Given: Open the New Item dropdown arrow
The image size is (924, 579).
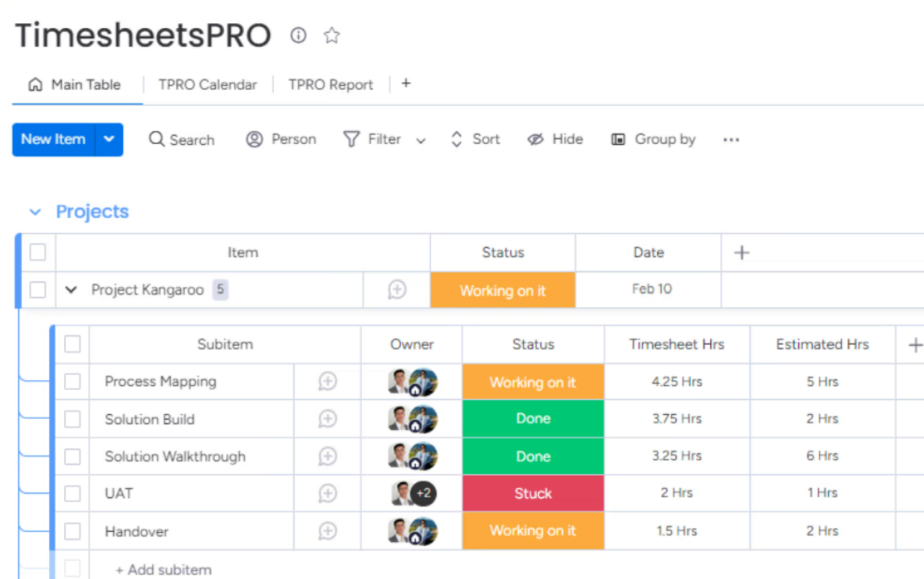Looking at the screenshot, I should click(x=109, y=139).
